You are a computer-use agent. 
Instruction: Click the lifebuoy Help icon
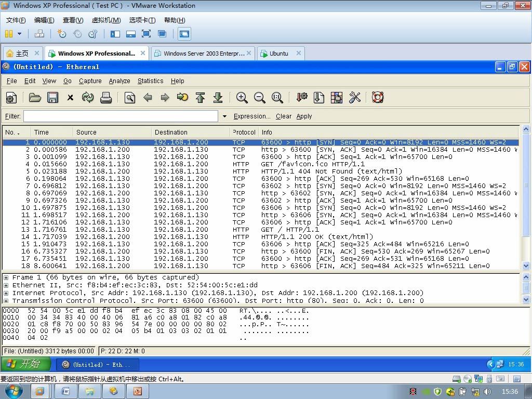click(378, 98)
